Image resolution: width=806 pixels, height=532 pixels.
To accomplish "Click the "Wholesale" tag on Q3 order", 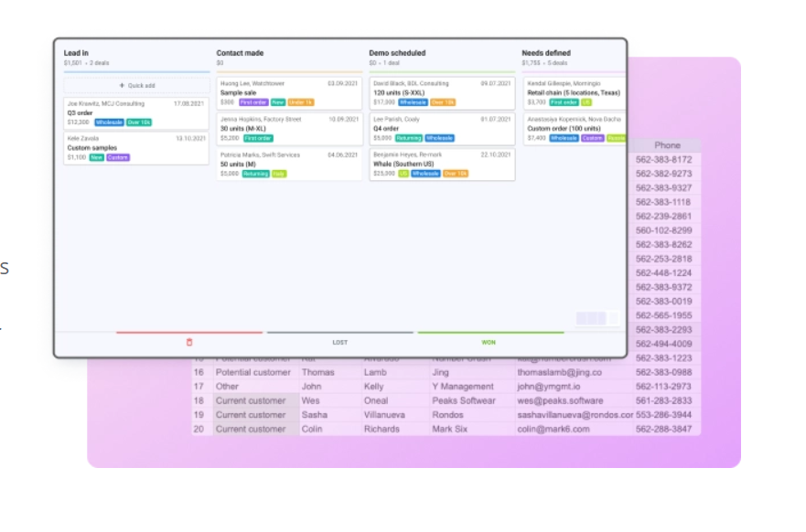I will pos(109,122).
